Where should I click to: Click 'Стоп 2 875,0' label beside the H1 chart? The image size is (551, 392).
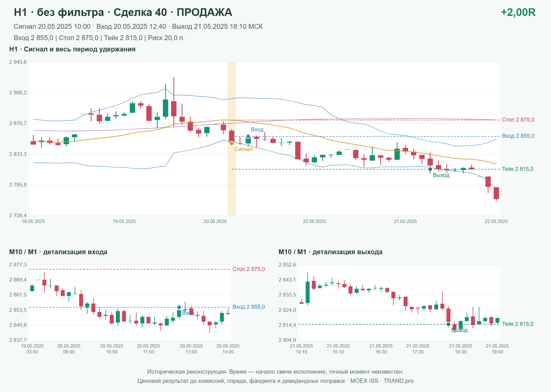[518, 120]
